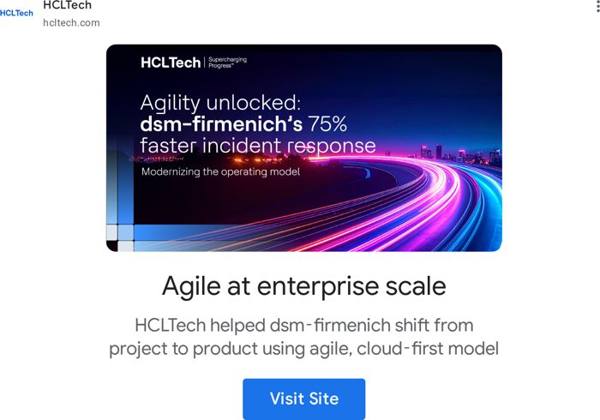Click the 'Agility unlocked:' banner heading

(x=220, y=103)
